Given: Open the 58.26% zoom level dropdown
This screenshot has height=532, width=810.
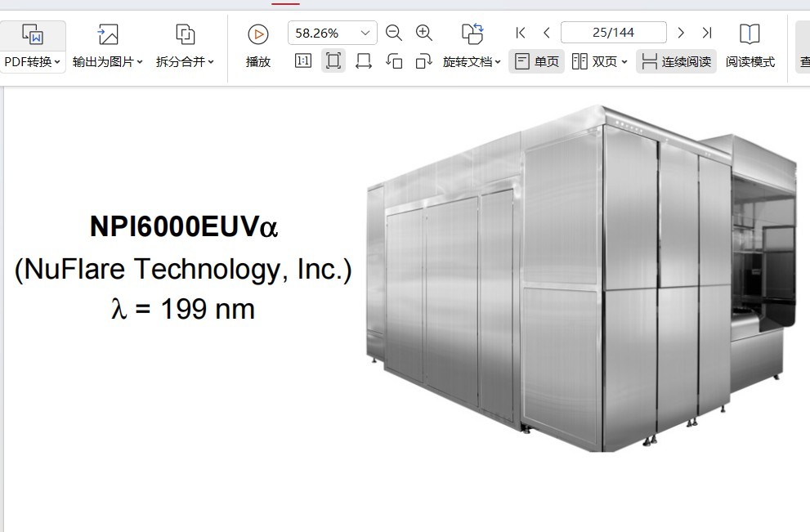Looking at the screenshot, I should (365, 33).
